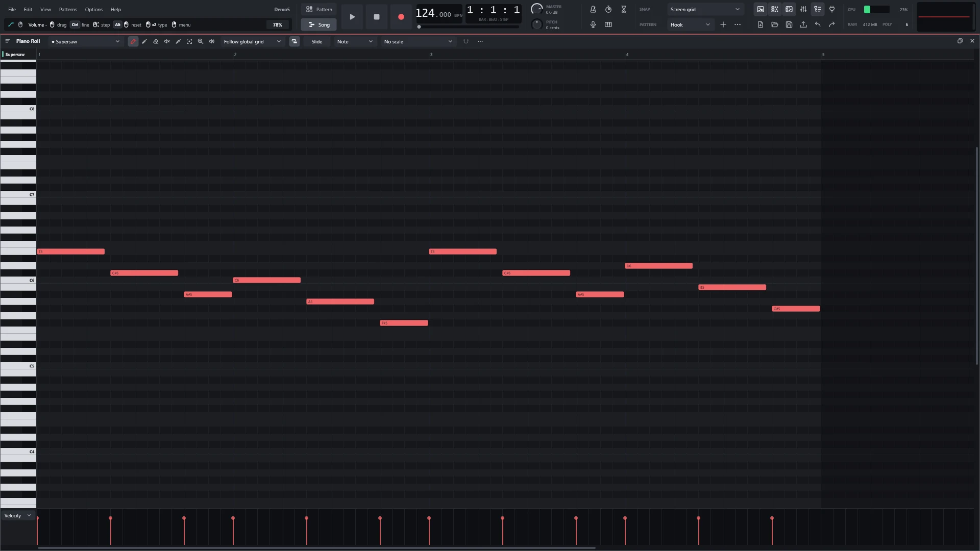980x551 pixels.
Task: Choose the eraser delete tool
Action: [156, 41]
